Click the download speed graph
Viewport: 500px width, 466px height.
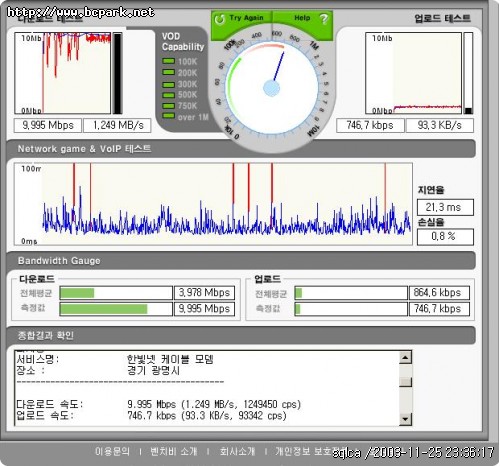[63, 73]
